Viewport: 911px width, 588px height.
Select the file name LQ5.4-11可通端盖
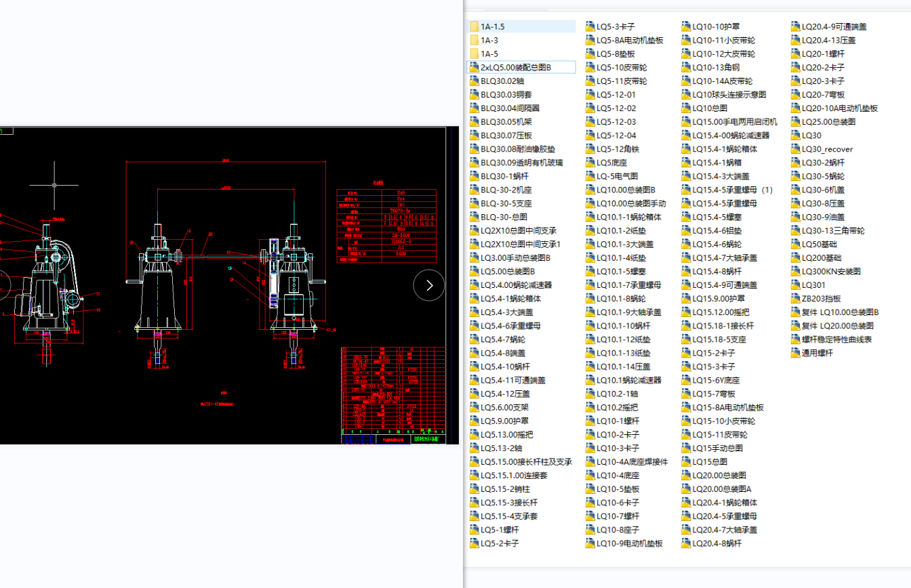tap(514, 380)
